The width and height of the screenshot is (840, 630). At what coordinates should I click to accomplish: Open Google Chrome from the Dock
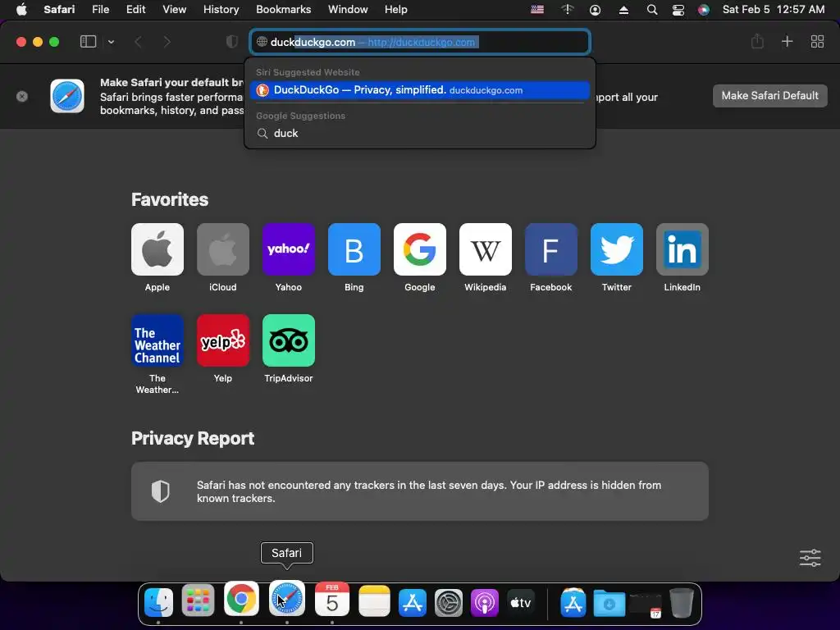pos(241,598)
